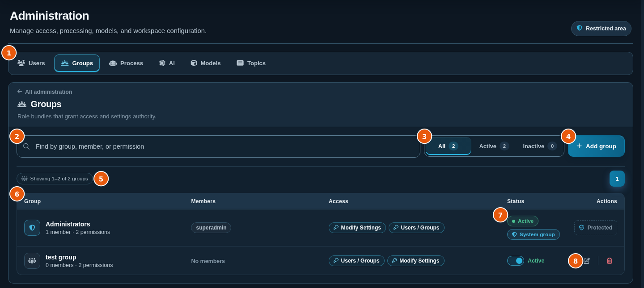Focus the group search field
The width and height of the screenshot is (644, 288).
point(218,146)
